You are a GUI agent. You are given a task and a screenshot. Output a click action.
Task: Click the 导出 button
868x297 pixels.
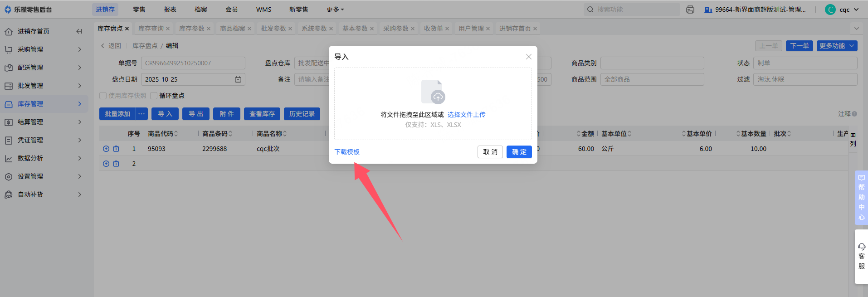click(x=196, y=114)
